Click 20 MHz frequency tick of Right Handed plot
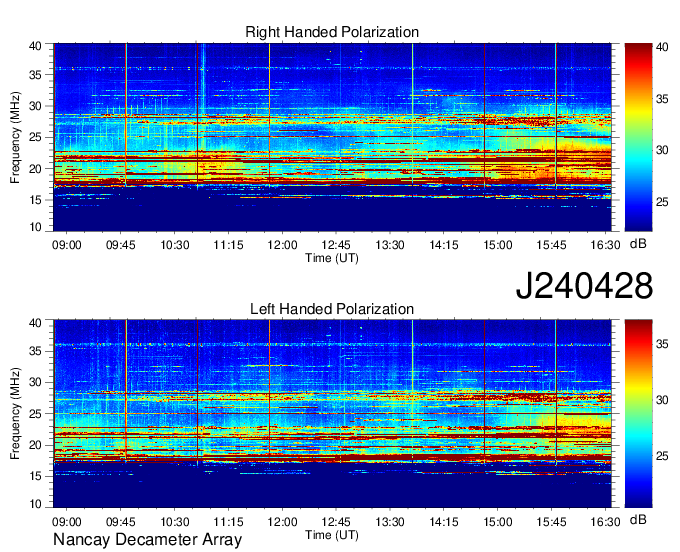Viewport: 680px width, 552px height. coord(35,169)
